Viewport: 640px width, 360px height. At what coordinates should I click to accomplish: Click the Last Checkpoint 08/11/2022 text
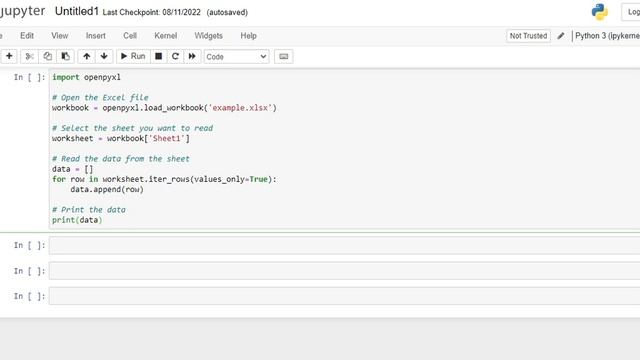[x=151, y=12]
